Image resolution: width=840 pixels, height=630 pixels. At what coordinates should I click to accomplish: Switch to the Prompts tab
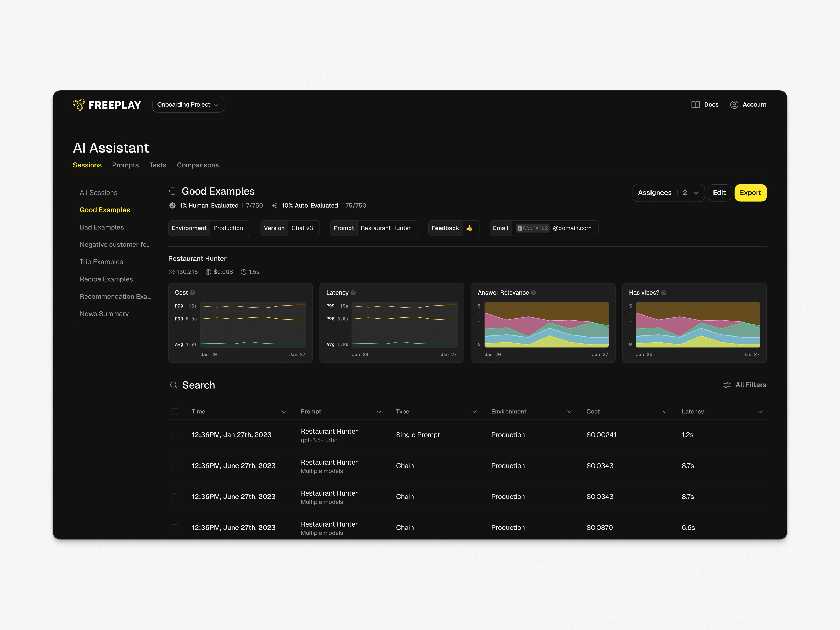pos(125,165)
